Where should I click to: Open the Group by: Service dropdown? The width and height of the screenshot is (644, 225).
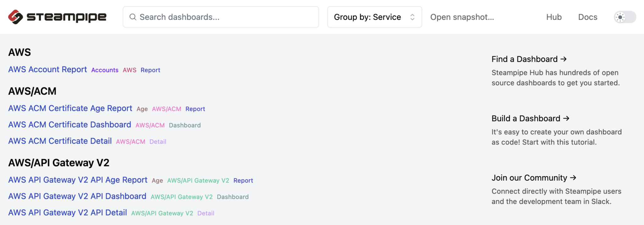click(x=374, y=17)
